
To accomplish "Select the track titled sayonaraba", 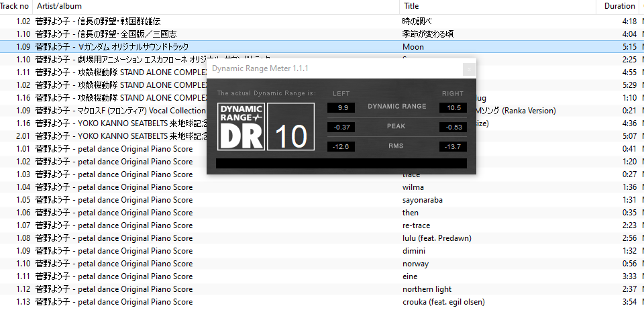I will [322, 200].
